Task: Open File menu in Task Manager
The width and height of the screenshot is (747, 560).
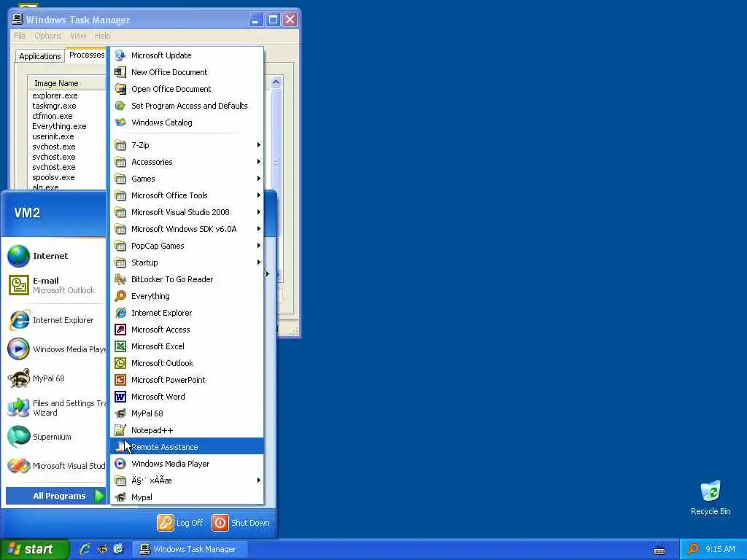Action: [20, 36]
